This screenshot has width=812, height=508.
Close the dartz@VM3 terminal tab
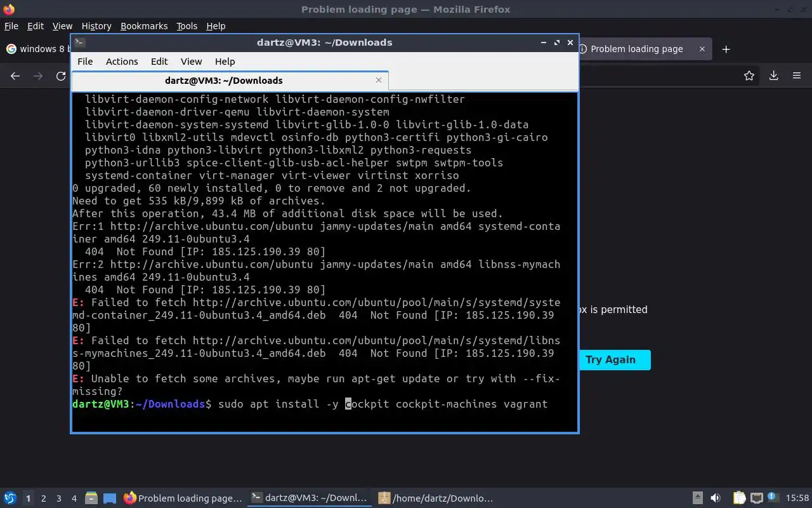point(379,80)
